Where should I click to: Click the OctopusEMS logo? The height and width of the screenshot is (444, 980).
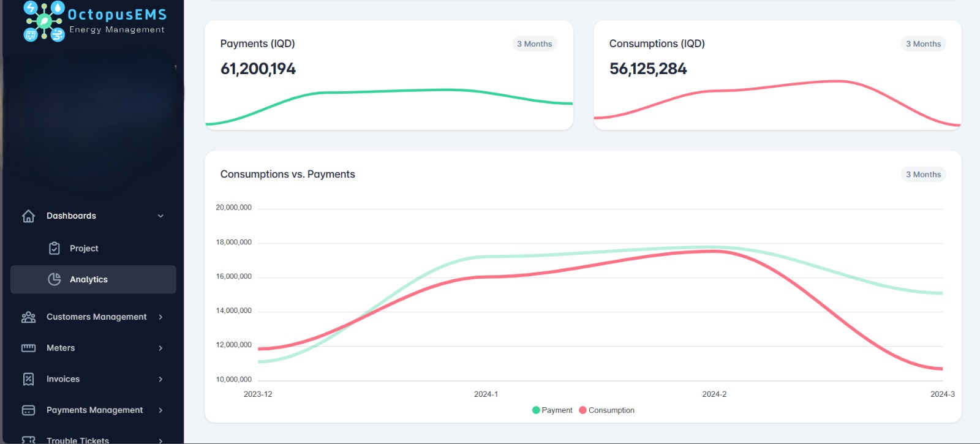point(95,20)
